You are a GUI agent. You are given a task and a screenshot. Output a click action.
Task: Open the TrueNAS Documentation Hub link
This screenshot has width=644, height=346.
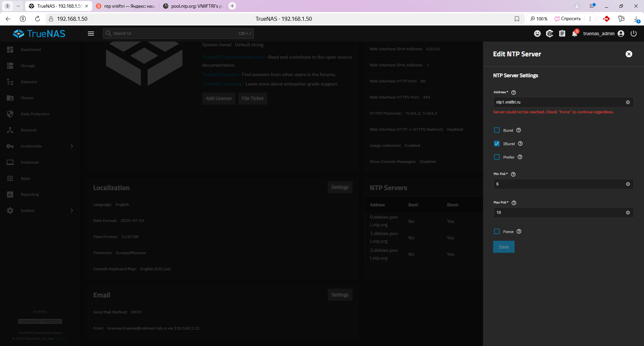[233, 57]
